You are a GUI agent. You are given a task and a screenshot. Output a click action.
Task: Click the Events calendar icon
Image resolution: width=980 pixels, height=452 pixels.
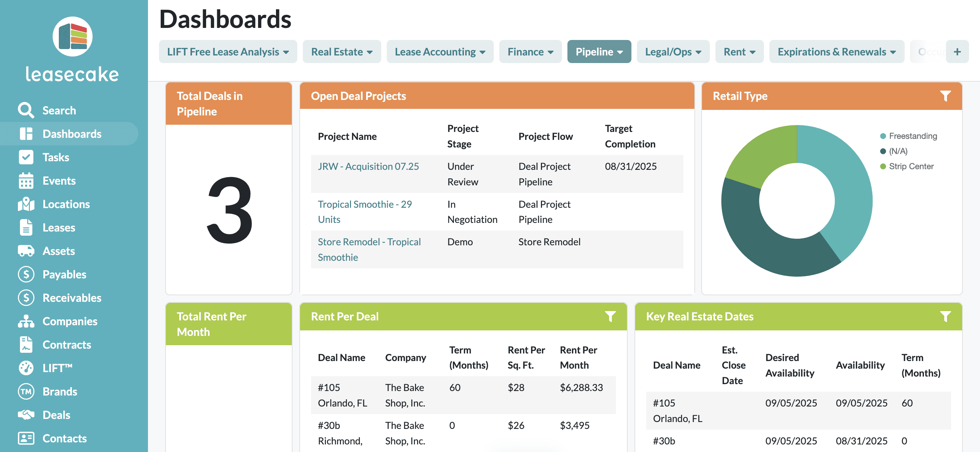[x=26, y=181]
